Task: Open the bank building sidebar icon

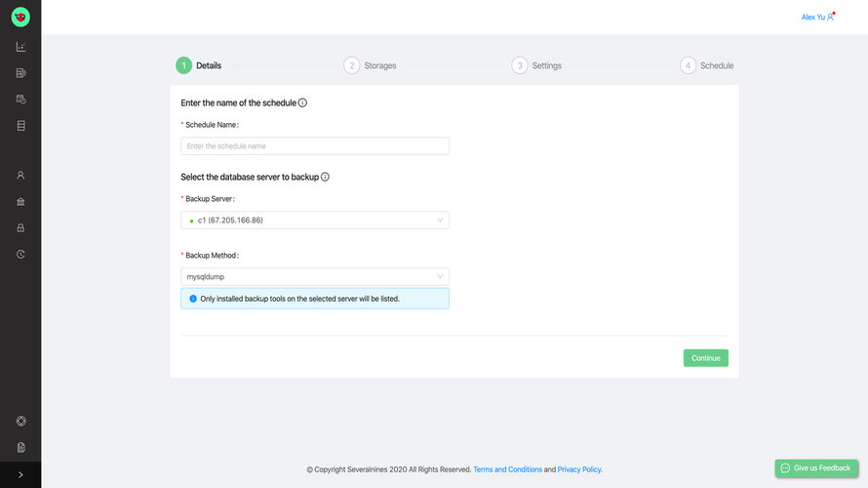Action: 20,202
